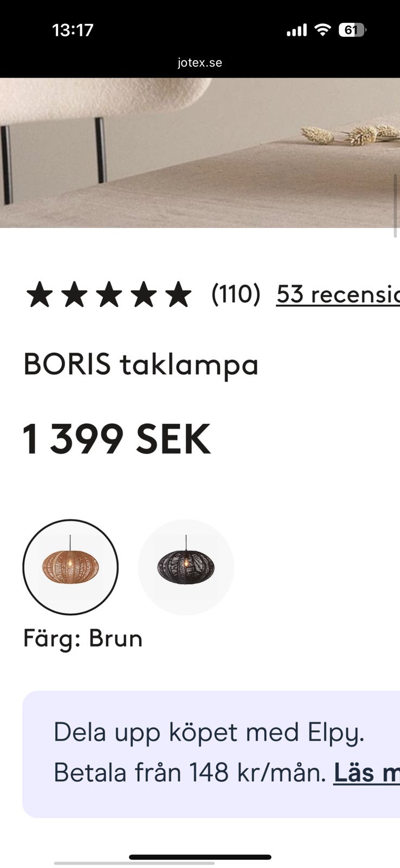Tap the home indicator bar
This screenshot has height=868, width=400.
click(200, 857)
